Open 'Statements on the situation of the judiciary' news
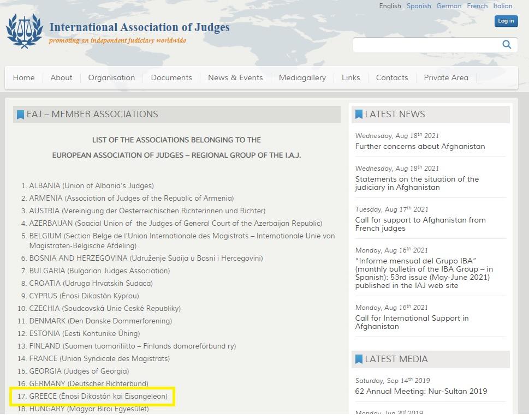Screen dimensions: 529x420 [417, 183]
